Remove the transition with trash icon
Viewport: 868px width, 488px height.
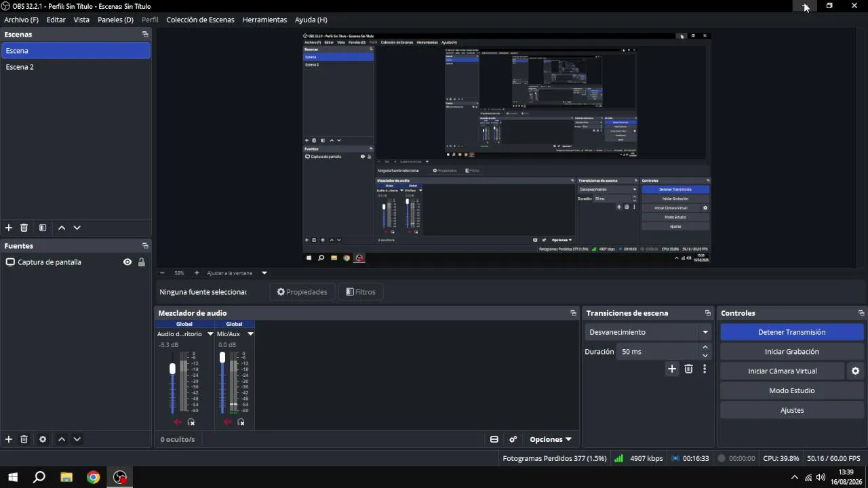(x=688, y=369)
